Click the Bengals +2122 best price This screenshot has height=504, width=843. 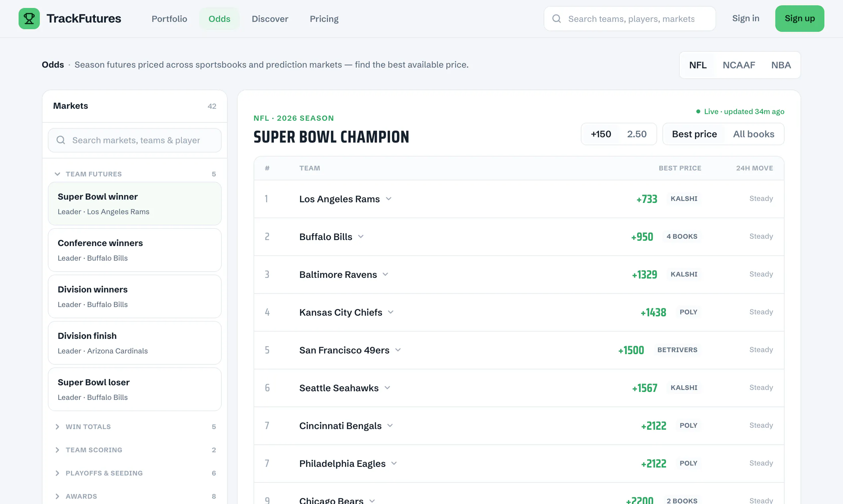[653, 425]
